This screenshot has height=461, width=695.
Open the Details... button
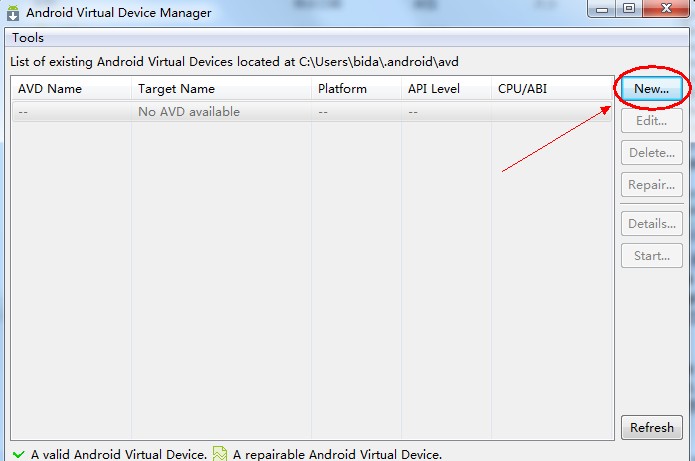[652, 223]
